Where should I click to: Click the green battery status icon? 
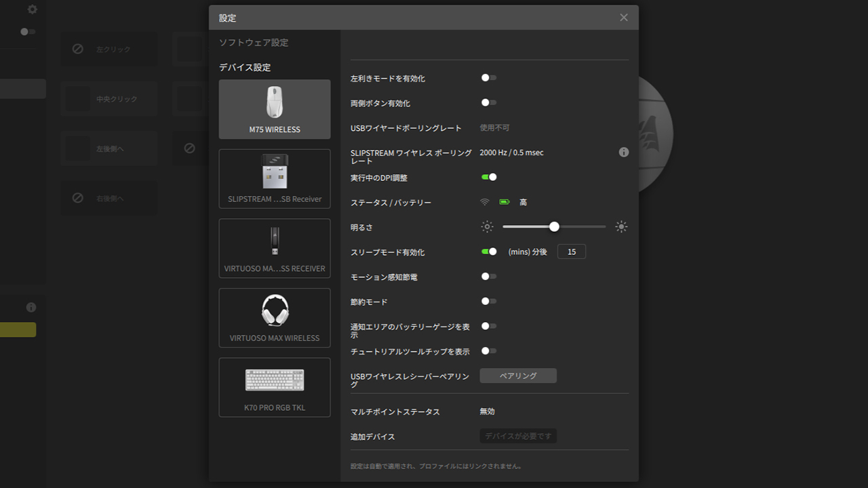point(505,202)
